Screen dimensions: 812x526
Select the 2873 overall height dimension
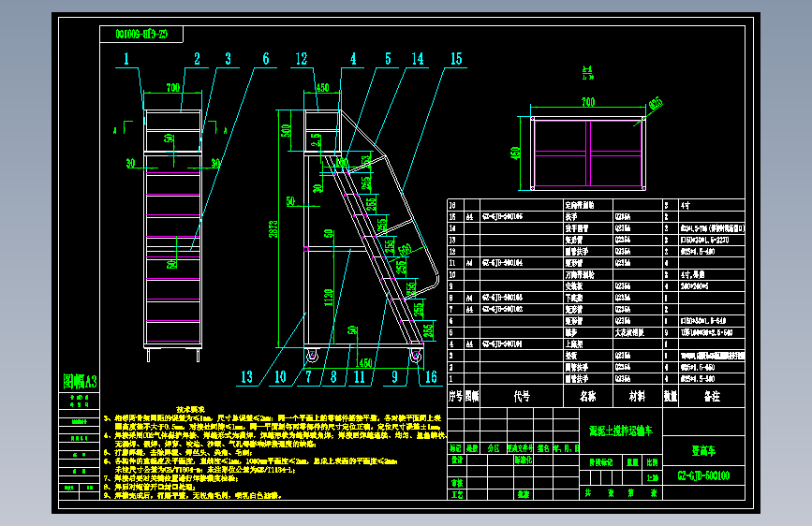(273, 228)
